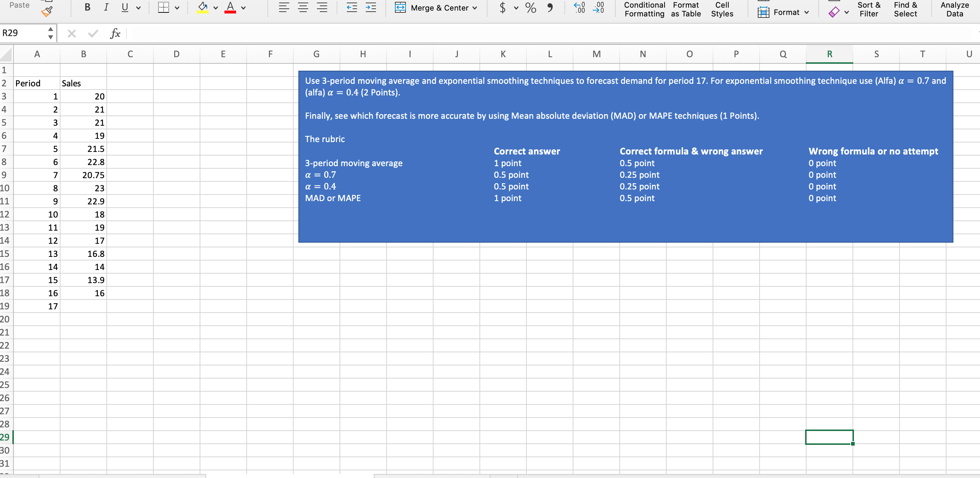The width and height of the screenshot is (980, 478).
Task: Click the increase indent icon
Action: tap(371, 8)
